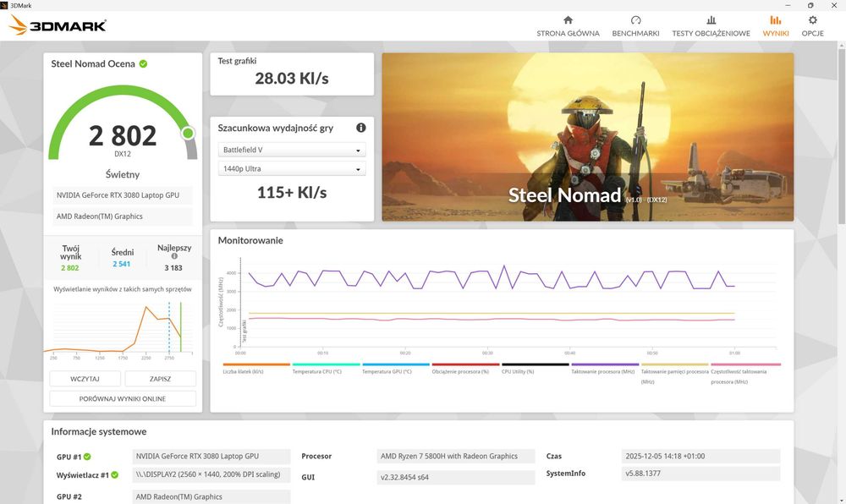The width and height of the screenshot is (846, 504).
Task: Open the Strona Główna home icon
Action: [x=568, y=20]
